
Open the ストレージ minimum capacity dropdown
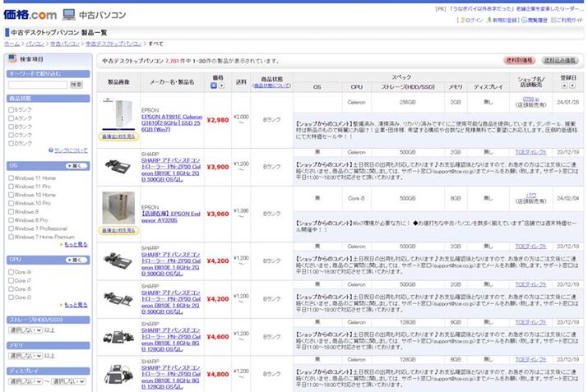[24, 330]
